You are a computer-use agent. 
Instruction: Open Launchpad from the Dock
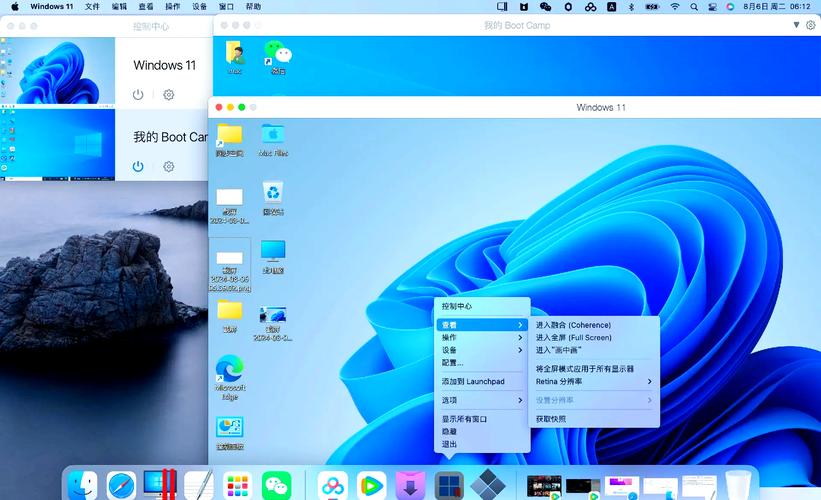tap(237, 485)
